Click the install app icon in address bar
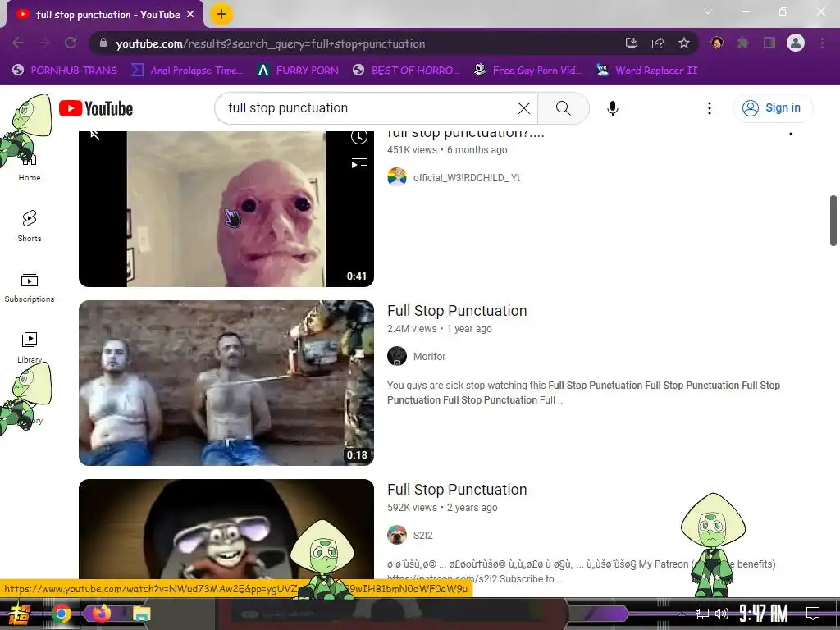The width and height of the screenshot is (840, 630). pos(632,43)
